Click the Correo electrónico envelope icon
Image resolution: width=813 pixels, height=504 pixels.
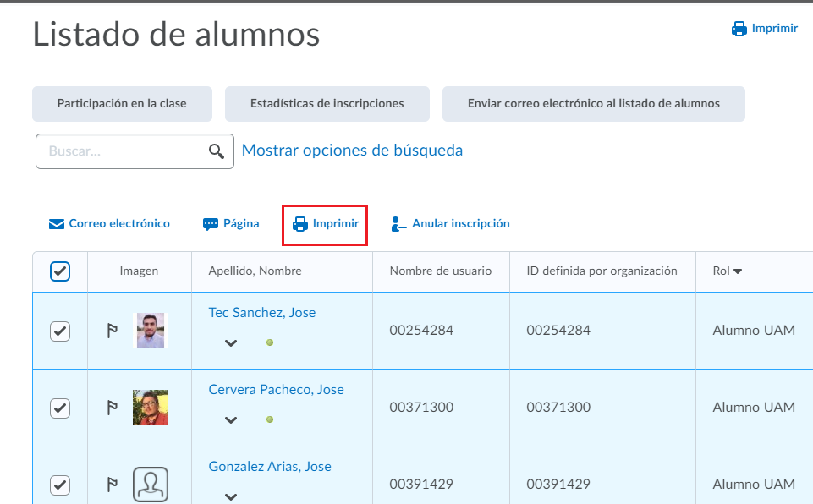[x=57, y=224]
